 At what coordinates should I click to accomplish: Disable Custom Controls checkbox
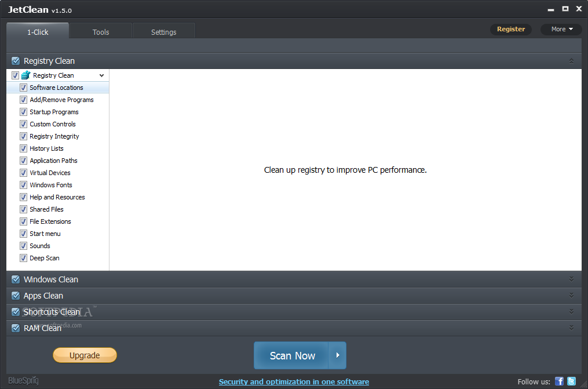[23, 124]
